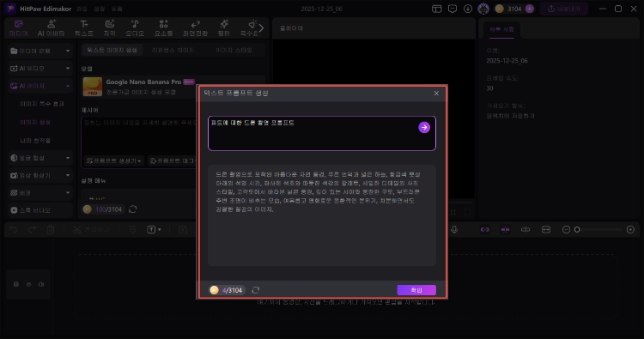The width and height of the screenshot is (644, 339).
Task: Open the Special Effects megaphone tab
Action: (x=249, y=28)
